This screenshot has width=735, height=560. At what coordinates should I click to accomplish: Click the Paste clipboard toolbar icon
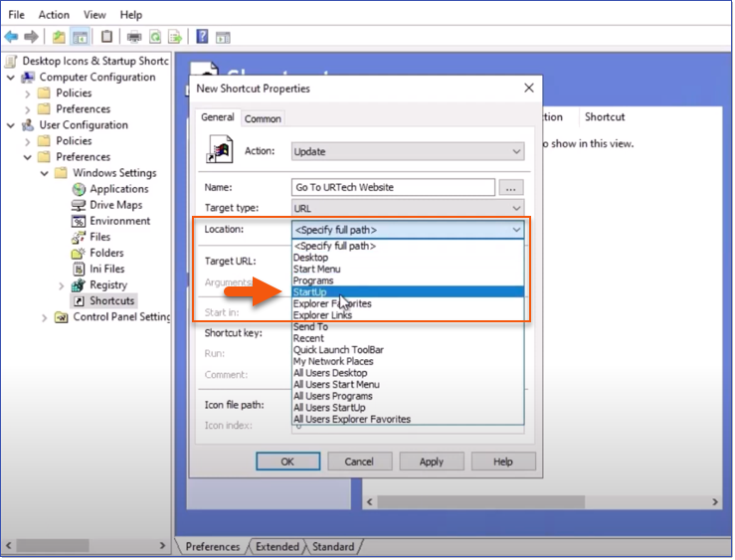(106, 36)
